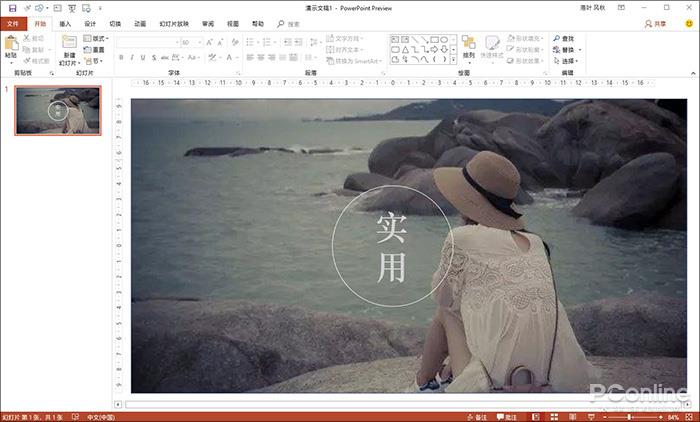The width and height of the screenshot is (700, 422).
Task: Open the File (文件) button
Action: click(x=13, y=22)
